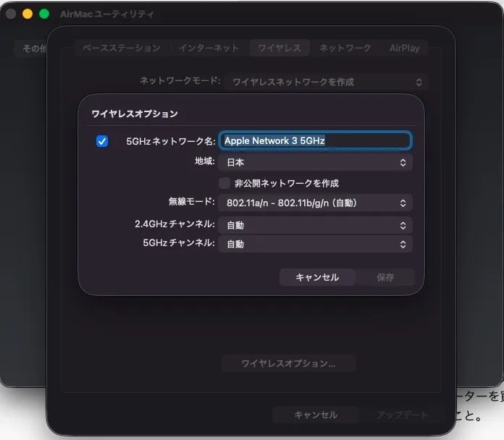Expand the 2.4GHzチャンネル dropdown
The height and width of the screenshot is (440, 504).
click(316, 225)
